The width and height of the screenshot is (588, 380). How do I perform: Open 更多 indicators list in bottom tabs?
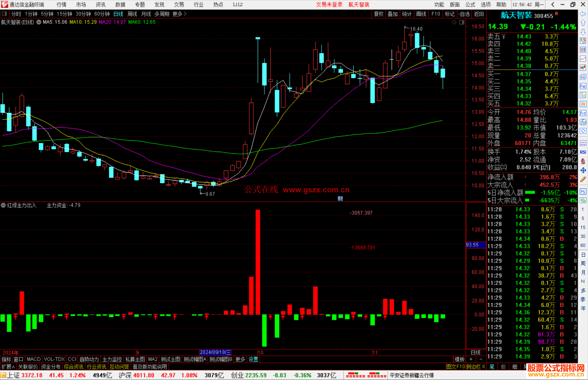(240, 359)
